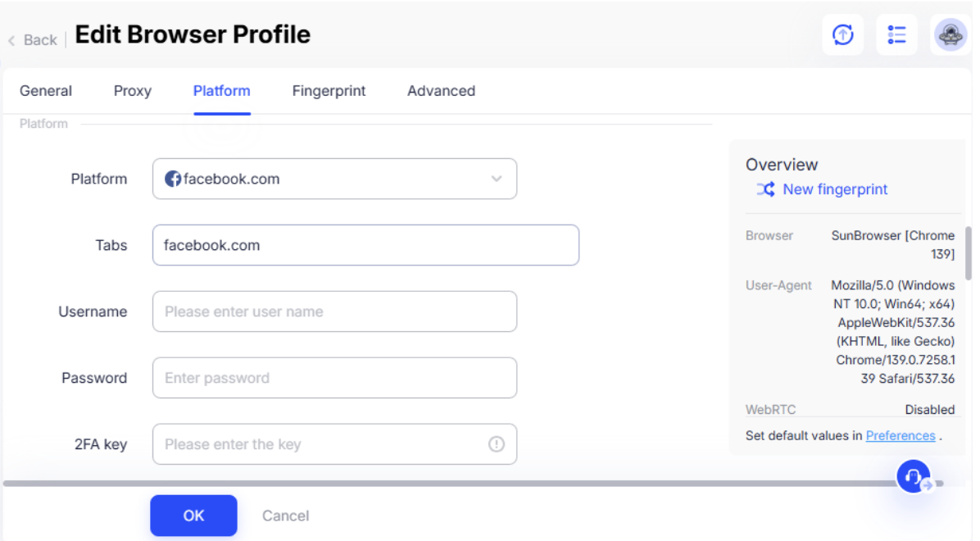
Task: Open the Preferences link in the Overview panel
Action: (x=901, y=435)
